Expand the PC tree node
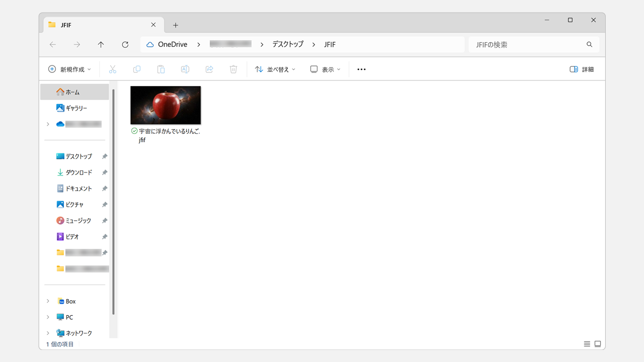Viewport: 644px width, 362px height. click(48, 317)
